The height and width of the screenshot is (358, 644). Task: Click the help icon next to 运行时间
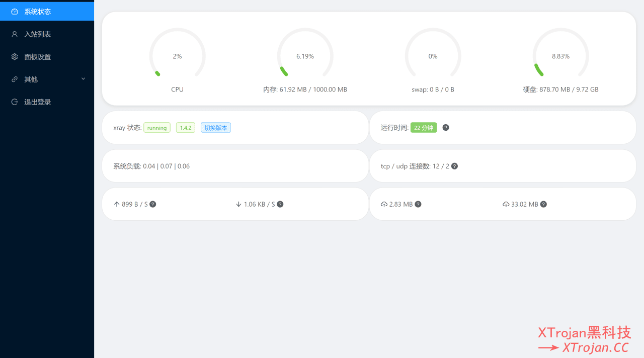[445, 127]
